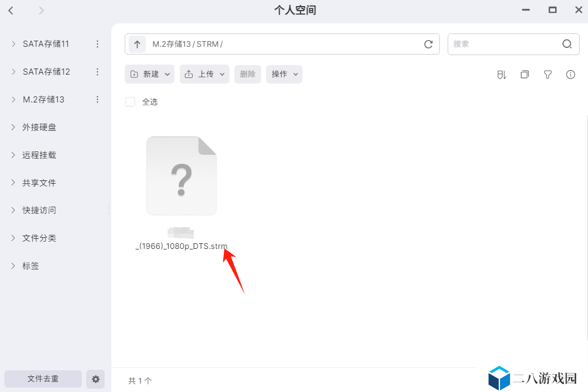Click into the 搜索 input field

coord(506,44)
